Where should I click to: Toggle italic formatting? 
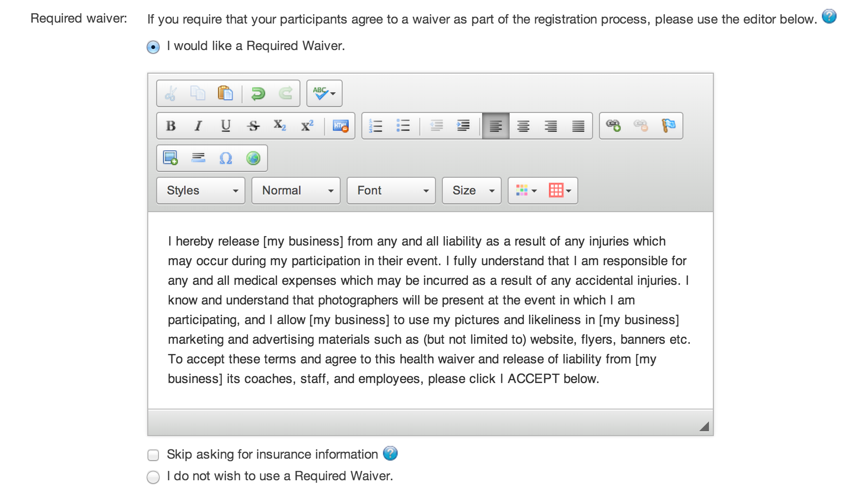(x=198, y=126)
